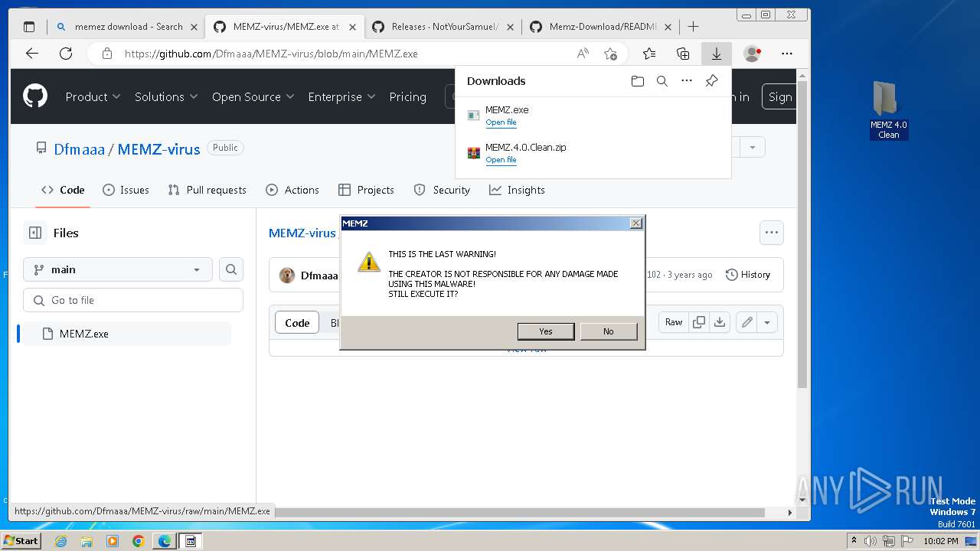980x551 pixels.
Task: Expand the Product menu
Action: tap(93, 96)
